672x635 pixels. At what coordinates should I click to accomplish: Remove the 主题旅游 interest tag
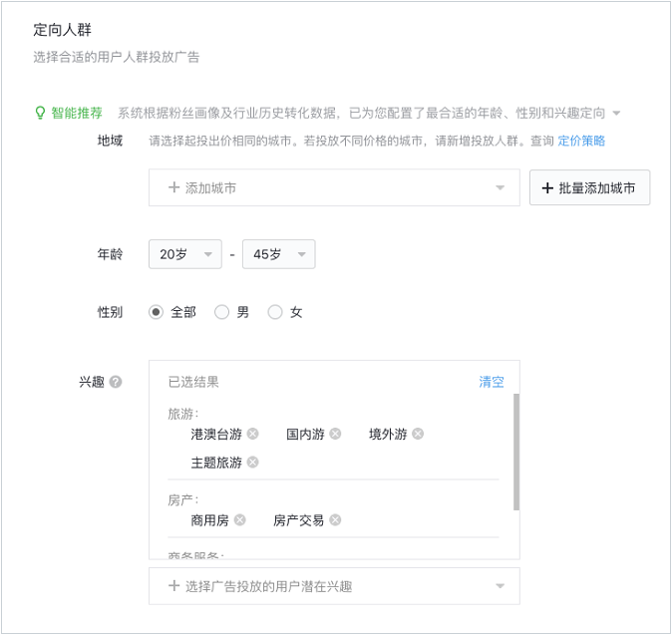tap(253, 463)
